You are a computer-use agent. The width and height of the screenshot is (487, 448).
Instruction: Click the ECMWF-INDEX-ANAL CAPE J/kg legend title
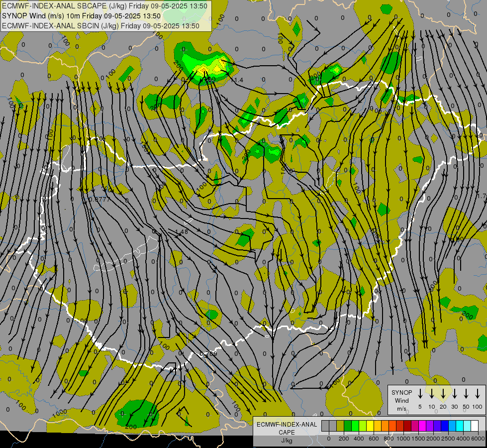pos(287,433)
